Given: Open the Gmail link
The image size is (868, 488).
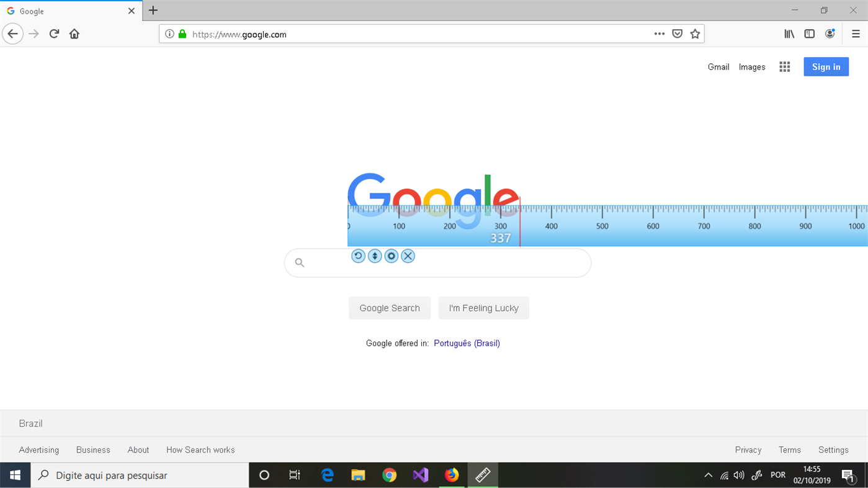Looking at the screenshot, I should tap(718, 67).
